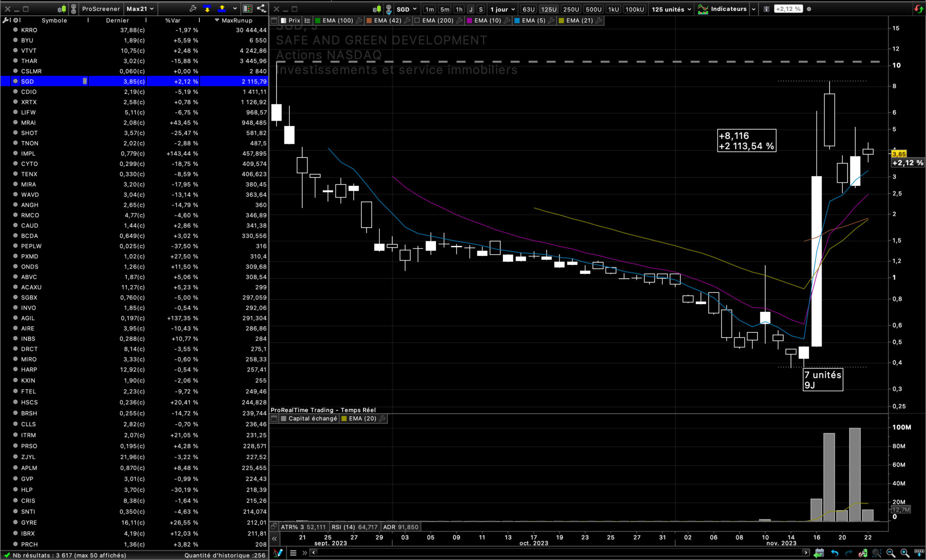926x560 pixels.
Task: Open the Max21 screener dropdown
Action: tap(140, 9)
